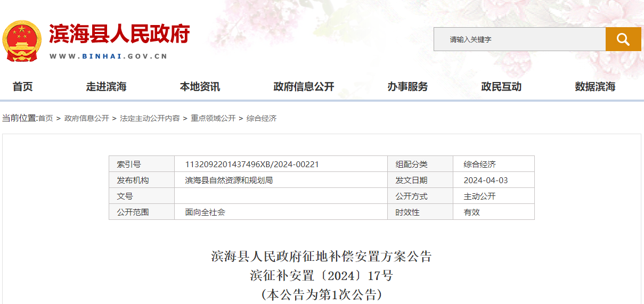Focus the keyword search input field
The height and width of the screenshot is (304, 644).
[519, 39]
